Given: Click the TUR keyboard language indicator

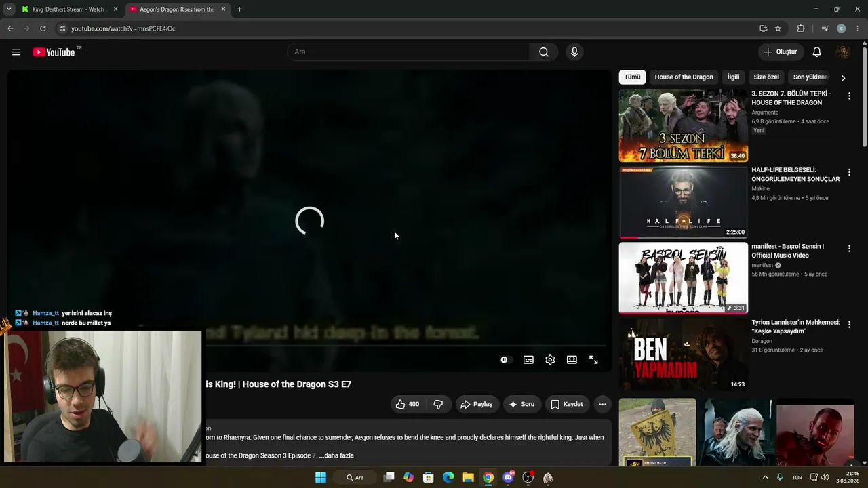Looking at the screenshot, I should click(797, 478).
